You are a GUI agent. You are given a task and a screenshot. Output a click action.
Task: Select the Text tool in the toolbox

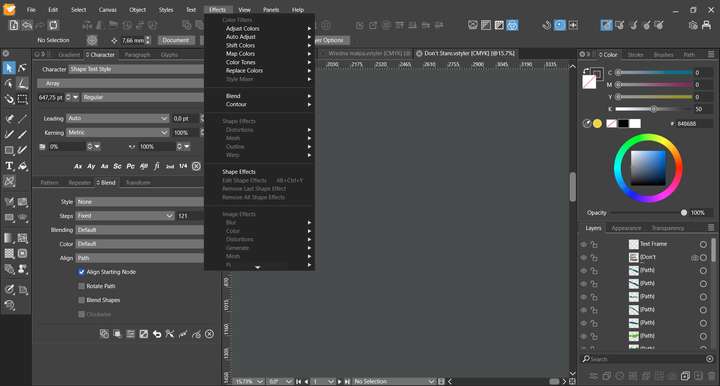[9, 166]
